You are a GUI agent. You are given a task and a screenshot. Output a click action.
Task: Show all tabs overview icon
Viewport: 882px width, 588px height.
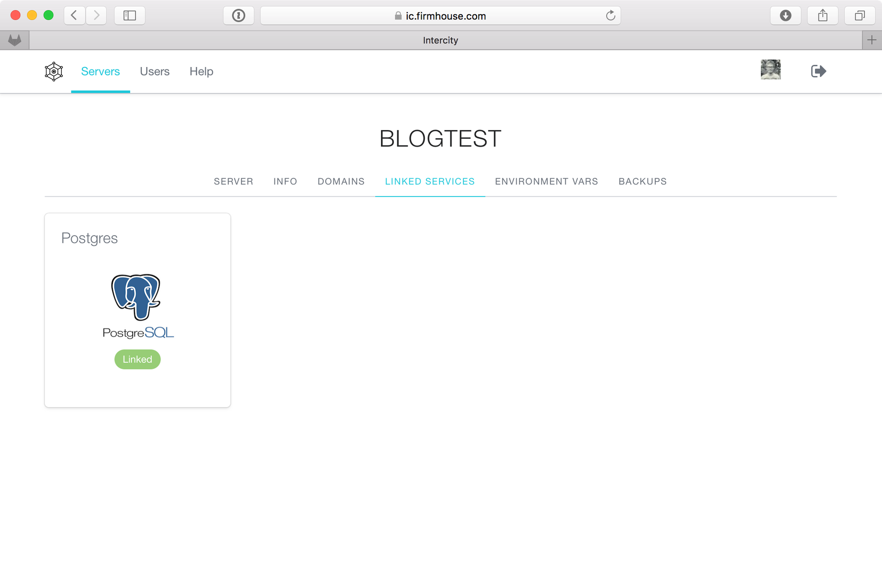[860, 16]
